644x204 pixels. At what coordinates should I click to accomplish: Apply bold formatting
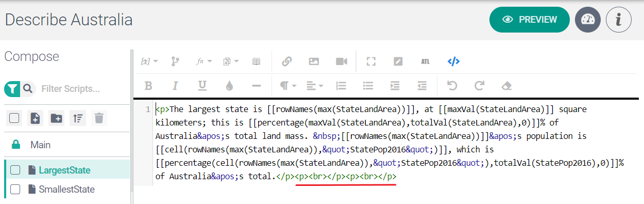pyautogui.click(x=148, y=86)
